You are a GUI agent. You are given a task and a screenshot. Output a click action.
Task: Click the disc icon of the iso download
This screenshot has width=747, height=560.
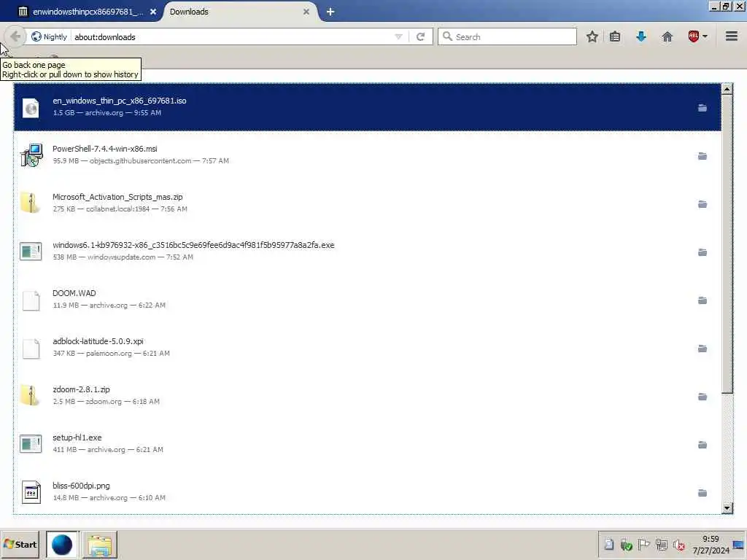(31, 108)
